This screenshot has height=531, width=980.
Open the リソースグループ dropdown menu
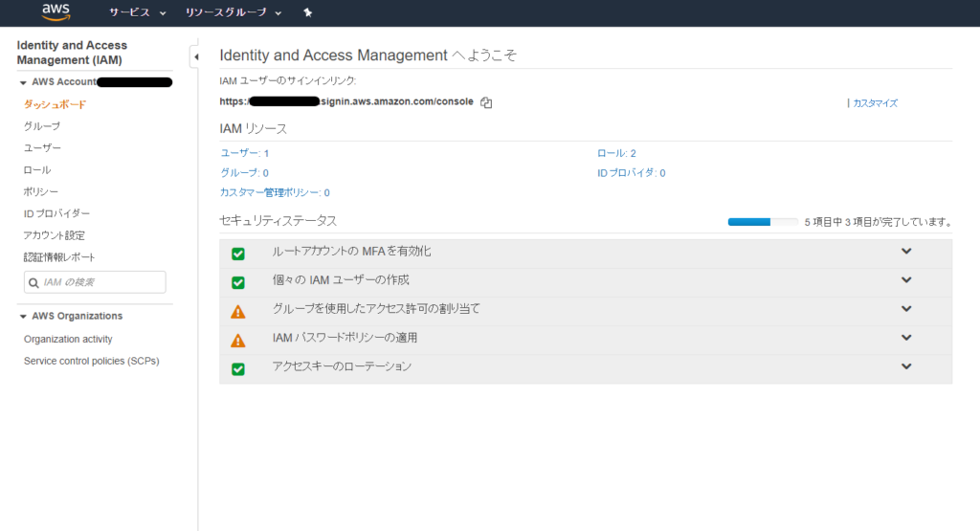pyautogui.click(x=234, y=12)
